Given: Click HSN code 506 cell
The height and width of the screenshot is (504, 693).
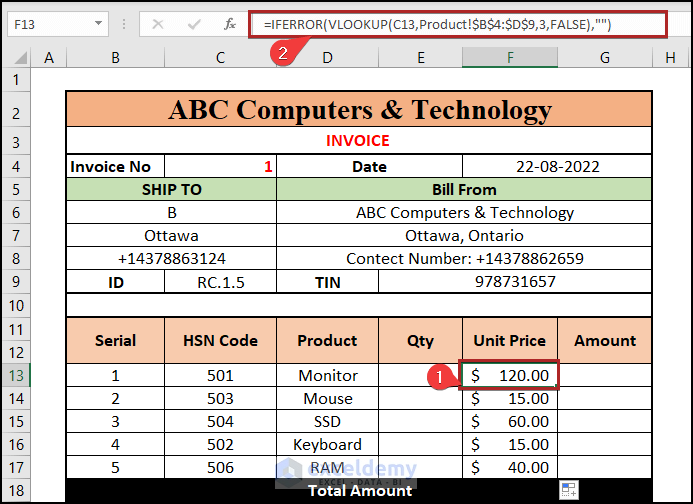Looking at the screenshot, I should [220, 467].
